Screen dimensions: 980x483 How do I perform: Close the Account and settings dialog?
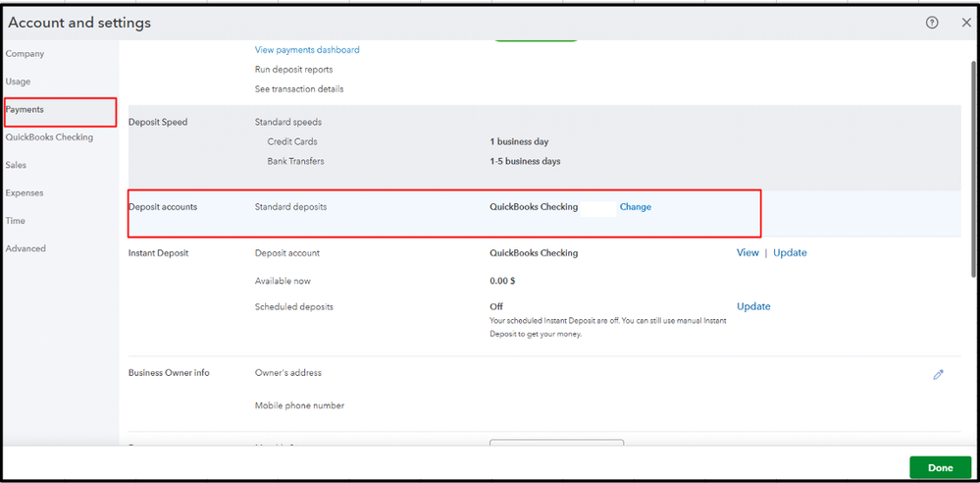click(966, 23)
